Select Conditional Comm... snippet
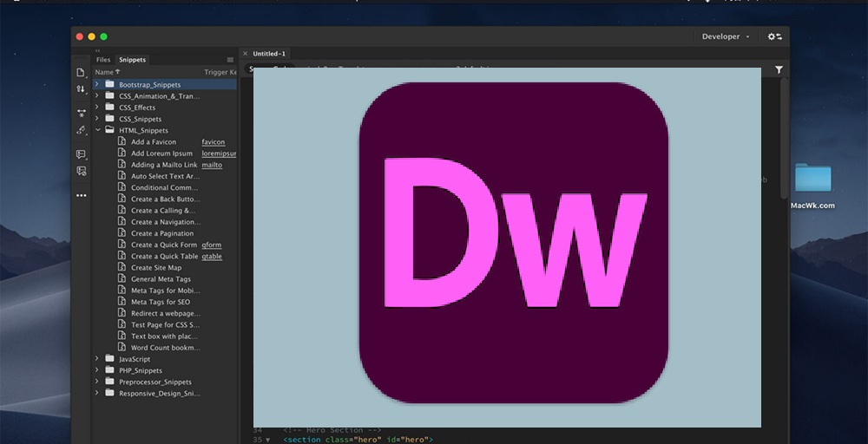Image resolution: width=868 pixels, height=444 pixels. pyautogui.click(x=165, y=187)
